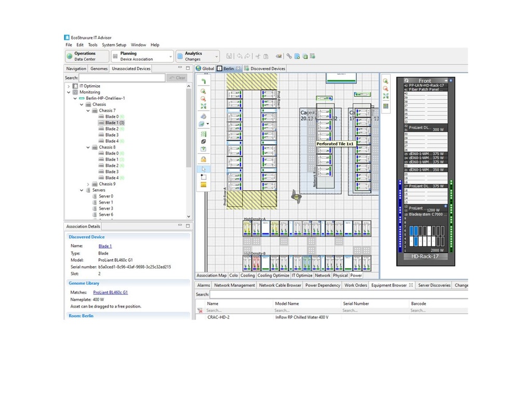
Task: Select the Zoom In tool beside the floor plan
Action: (x=203, y=90)
